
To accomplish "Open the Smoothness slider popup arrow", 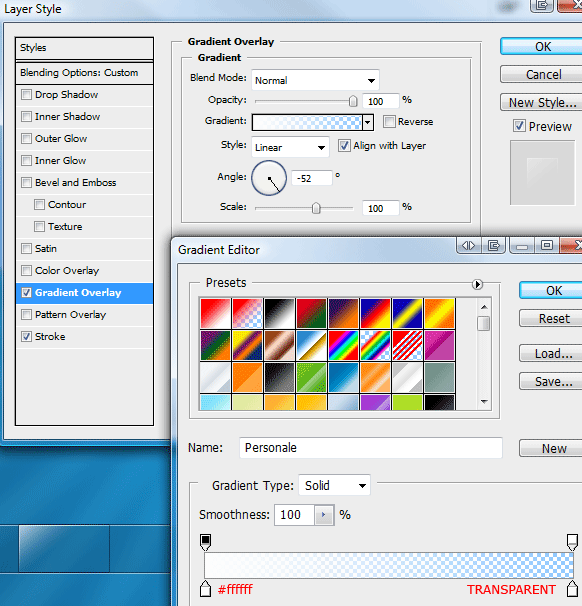I will pyautogui.click(x=324, y=515).
